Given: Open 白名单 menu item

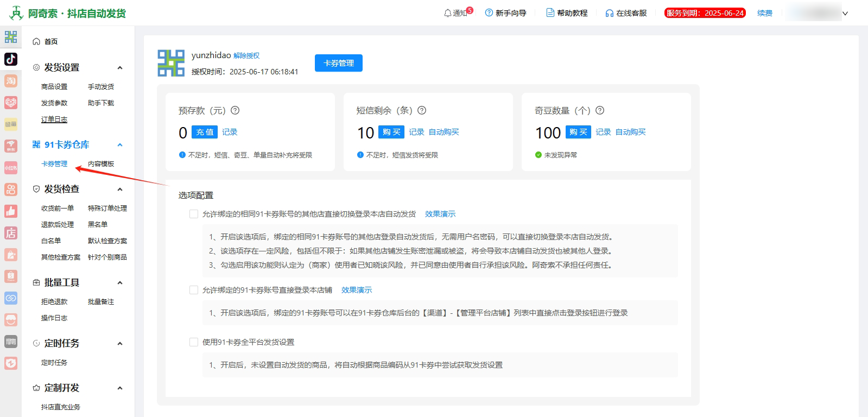Looking at the screenshot, I should point(51,241).
